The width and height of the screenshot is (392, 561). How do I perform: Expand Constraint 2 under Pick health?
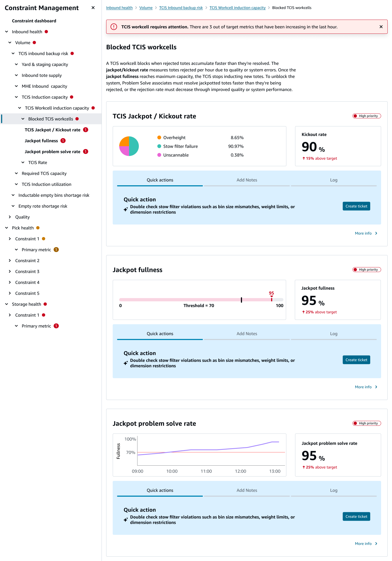coord(10,260)
